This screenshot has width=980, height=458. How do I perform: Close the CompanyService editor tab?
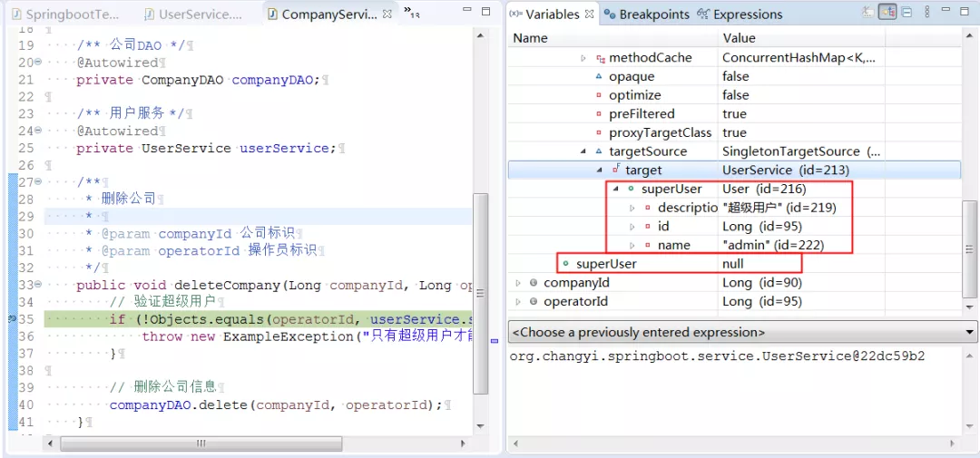tap(387, 13)
